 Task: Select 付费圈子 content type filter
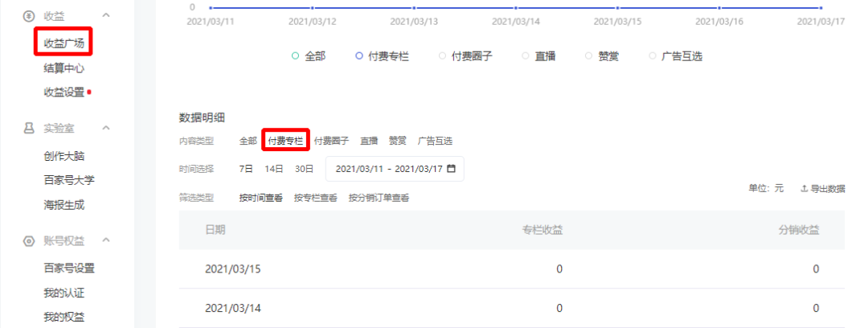coord(332,141)
